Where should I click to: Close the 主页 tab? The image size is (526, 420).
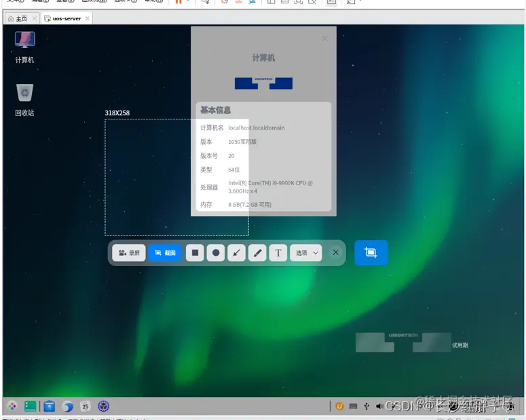(x=34, y=18)
